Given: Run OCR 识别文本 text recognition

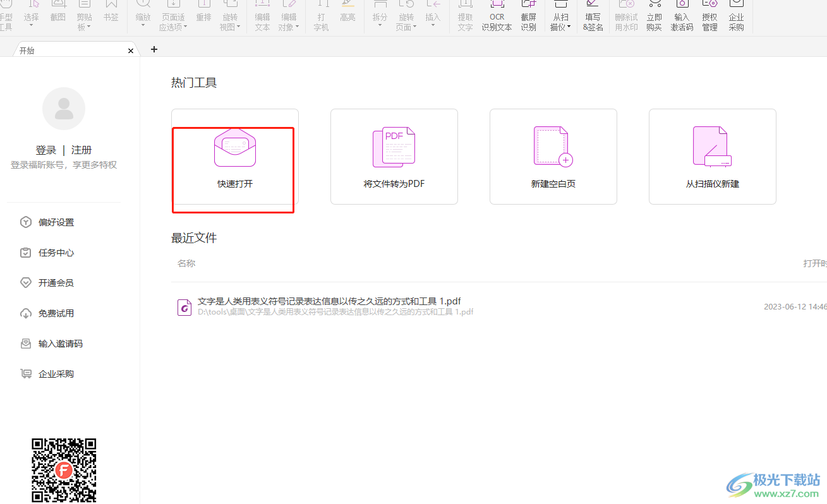Looking at the screenshot, I should tap(497, 17).
